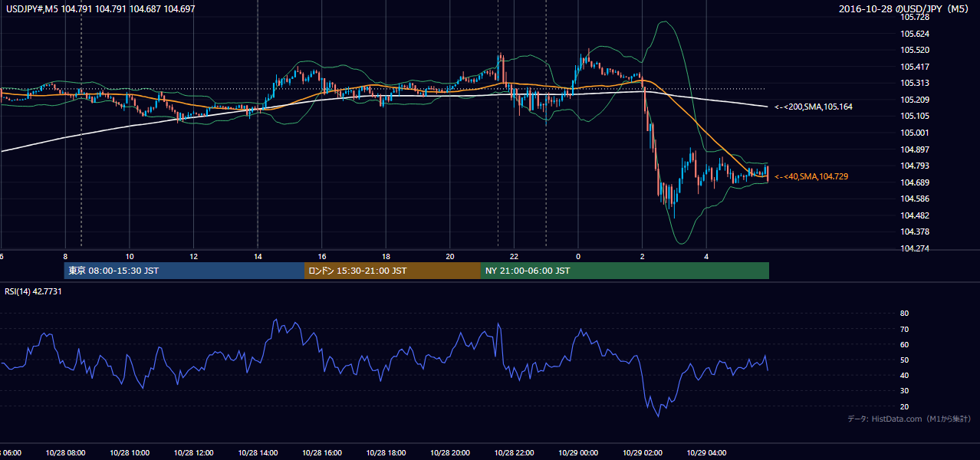The height and width of the screenshot is (460, 980).
Task: Click price axis value 105.520
Action: click(914, 50)
